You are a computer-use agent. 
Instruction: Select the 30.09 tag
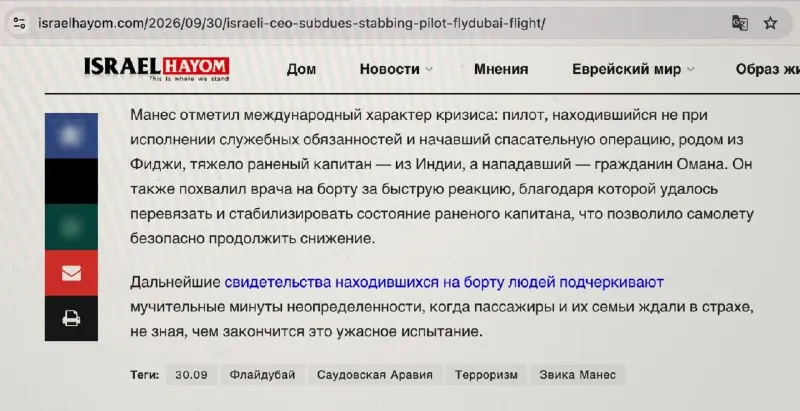coord(191,375)
